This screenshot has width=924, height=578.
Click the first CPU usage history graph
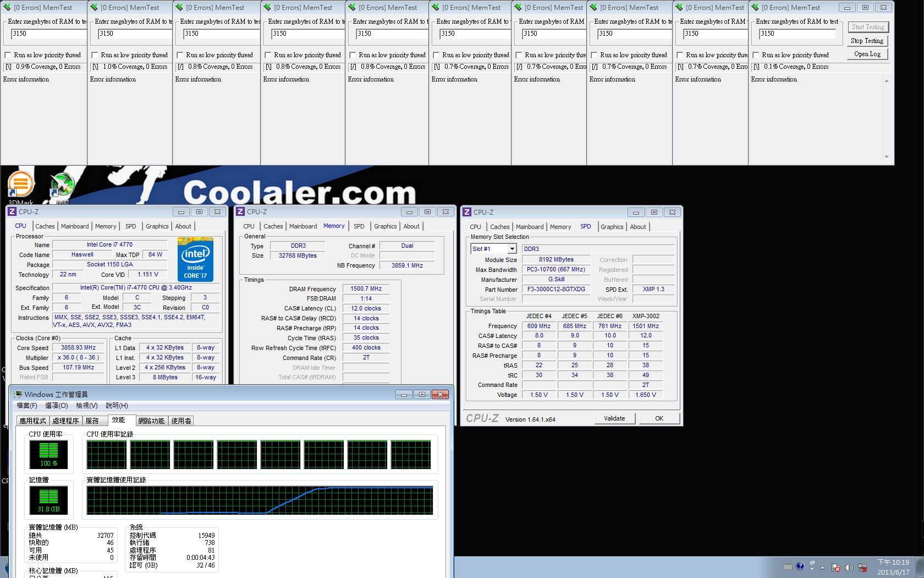click(x=107, y=455)
